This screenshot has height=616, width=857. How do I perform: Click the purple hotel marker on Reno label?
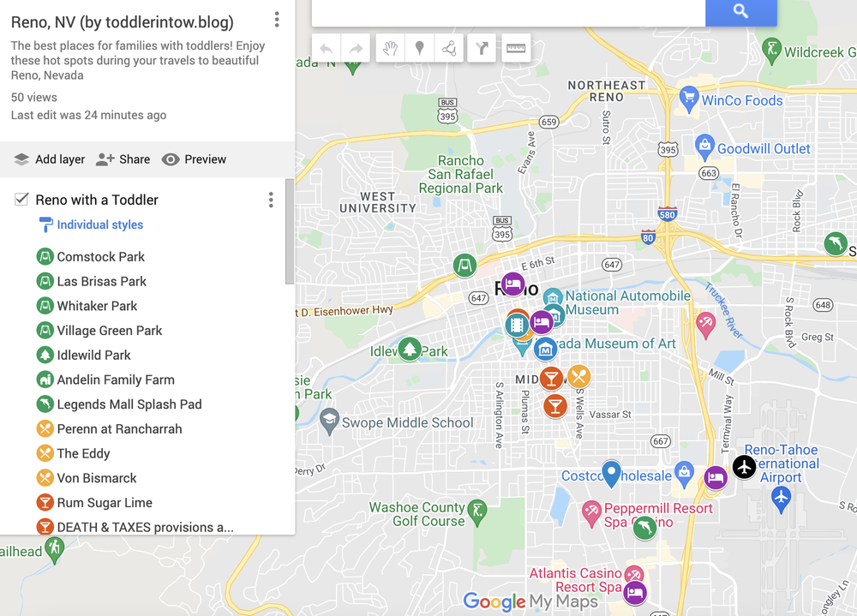click(x=512, y=284)
